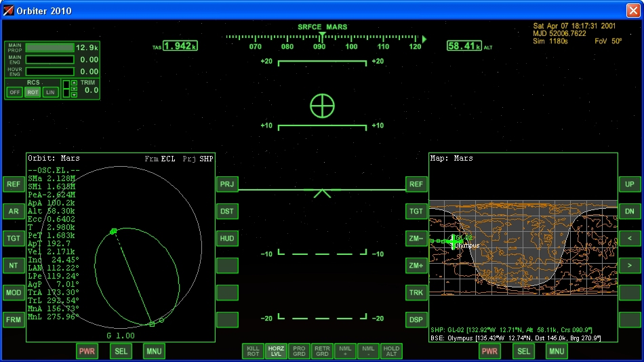Click the trim up arrow

[75, 83]
